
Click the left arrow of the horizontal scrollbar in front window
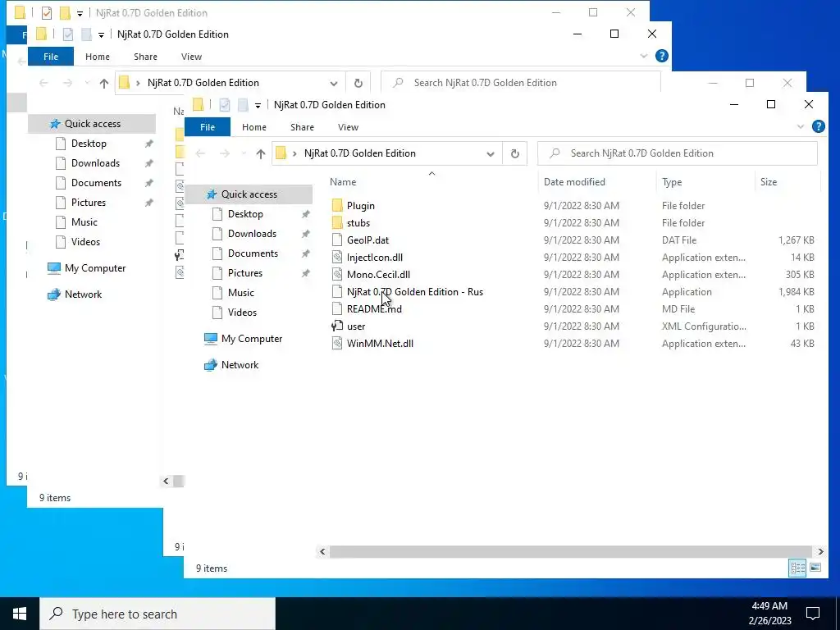click(322, 551)
